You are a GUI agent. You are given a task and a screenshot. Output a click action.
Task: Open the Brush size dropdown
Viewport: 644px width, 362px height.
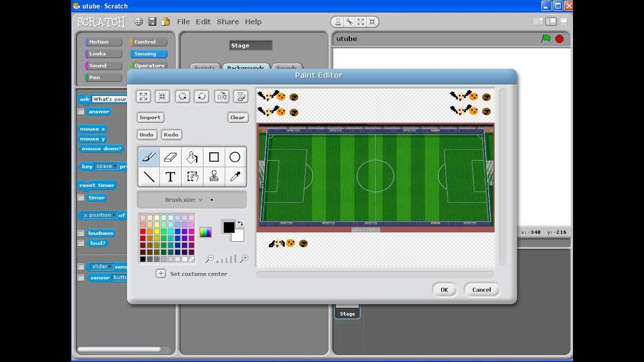[200, 200]
